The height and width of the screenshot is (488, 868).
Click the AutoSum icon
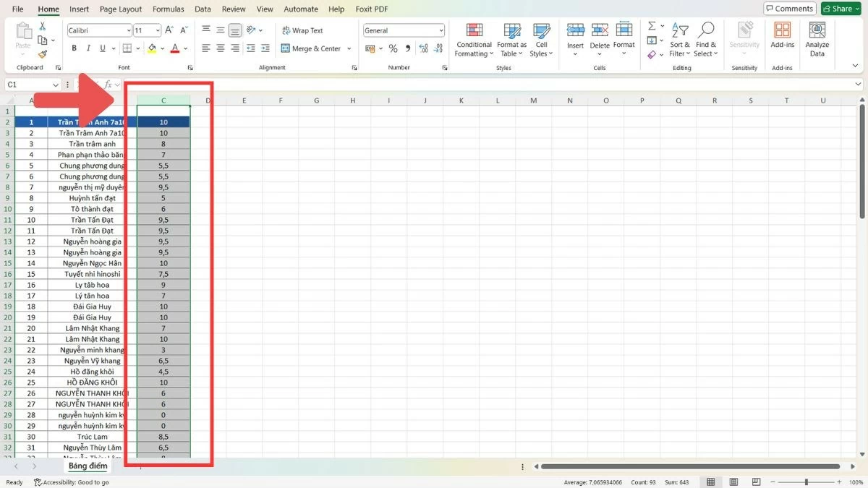[650, 25]
